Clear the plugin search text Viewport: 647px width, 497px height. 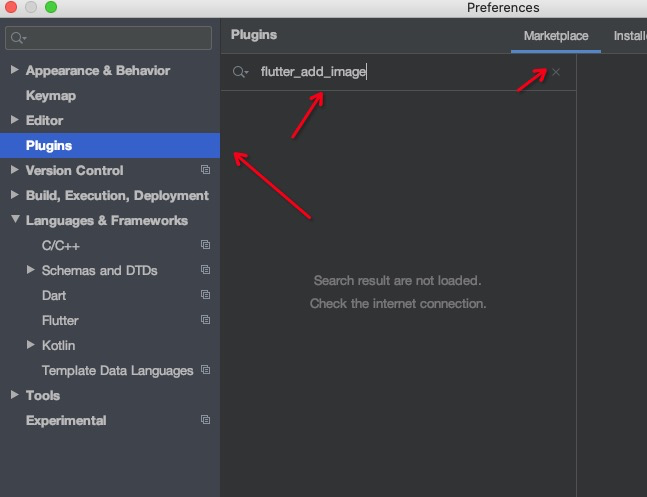556,72
